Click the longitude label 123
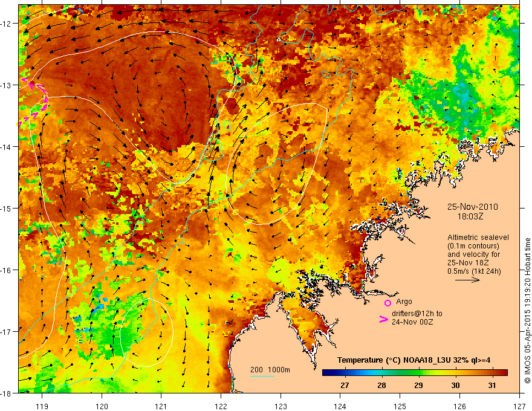This screenshot has width=532, height=411. coord(281,406)
